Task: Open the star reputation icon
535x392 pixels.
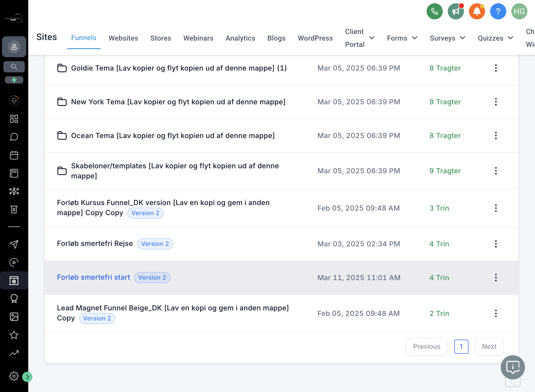Action: coord(14,335)
